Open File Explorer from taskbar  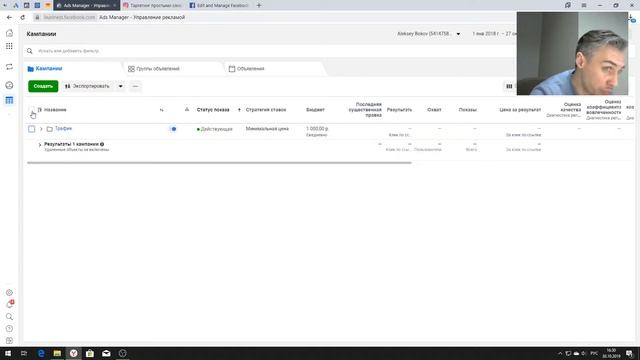57,353
